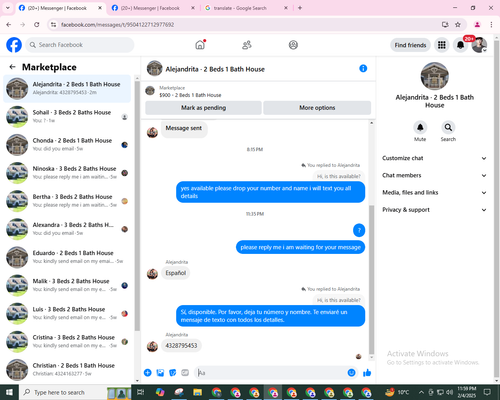Screen dimensions: 500x400
Task: Open conversation information icon
Action: 363,68
